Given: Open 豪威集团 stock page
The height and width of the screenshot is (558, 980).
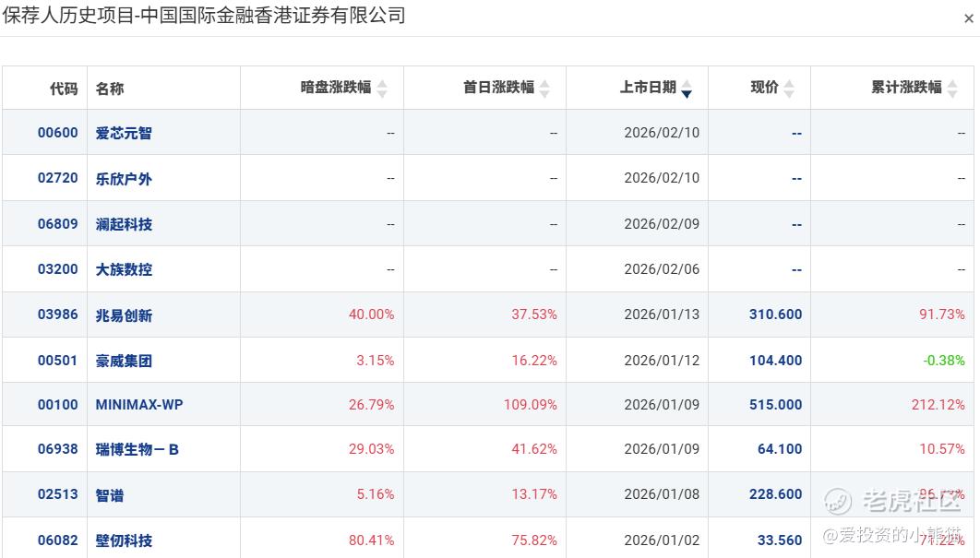Looking at the screenshot, I should [x=124, y=361].
